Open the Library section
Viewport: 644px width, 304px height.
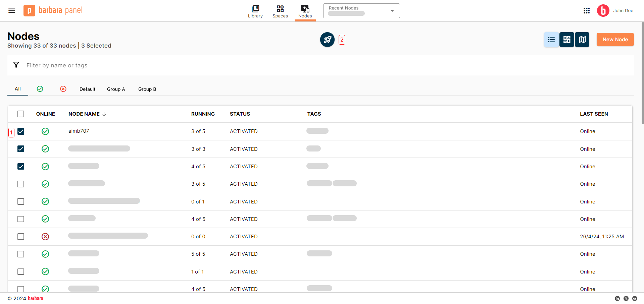click(x=255, y=11)
